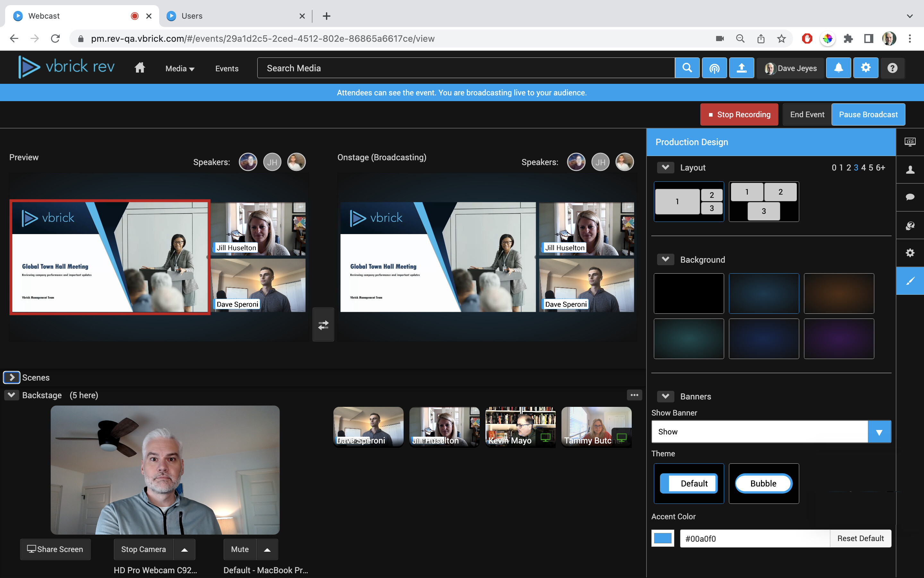Collapse the Banners section
Screen dimensions: 924x578
pyautogui.click(x=665, y=396)
